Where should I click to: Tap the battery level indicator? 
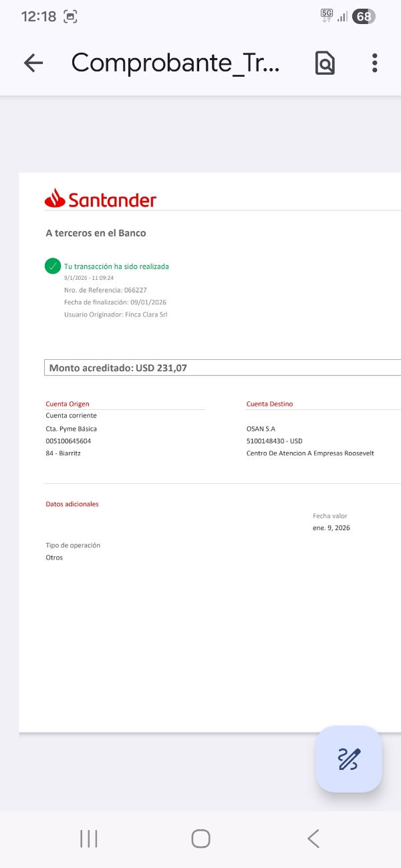click(x=363, y=17)
